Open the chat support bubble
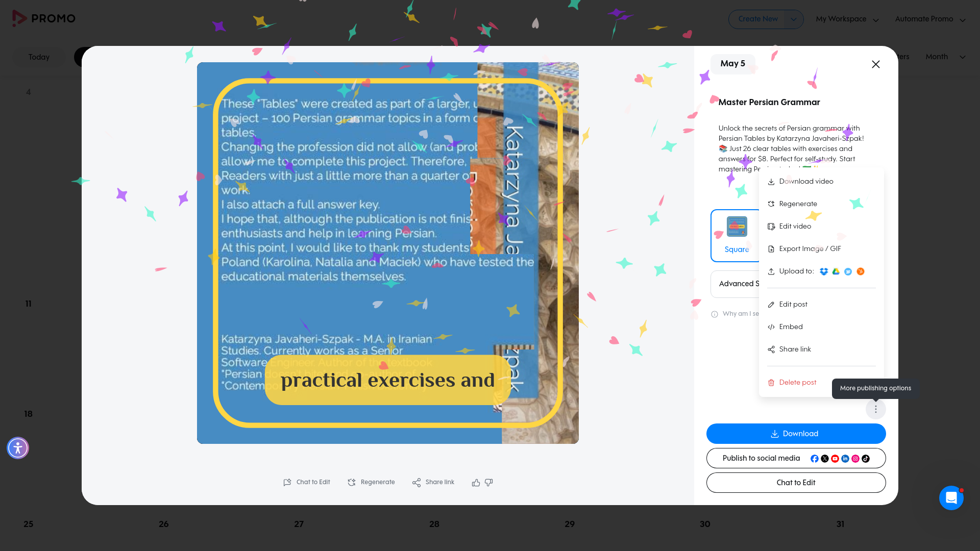The height and width of the screenshot is (551, 980). pyautogui.click(x=951, y=497)
